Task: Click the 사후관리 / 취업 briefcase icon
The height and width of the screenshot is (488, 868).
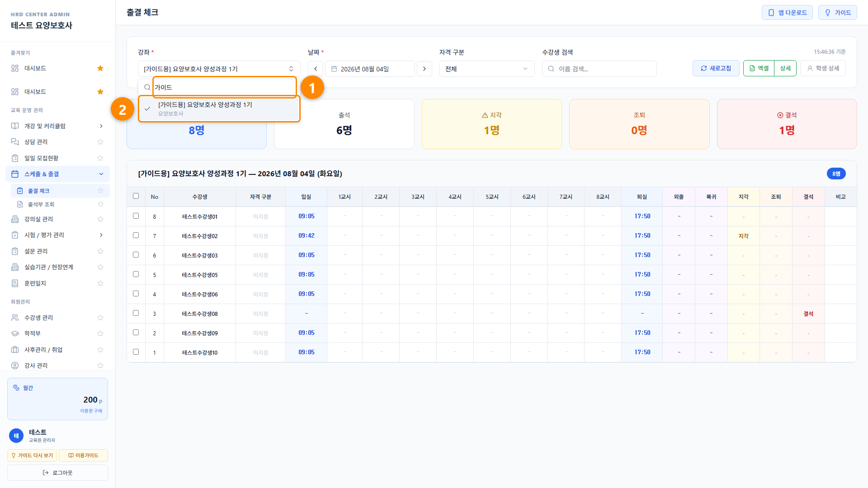Action: [15, 350]
